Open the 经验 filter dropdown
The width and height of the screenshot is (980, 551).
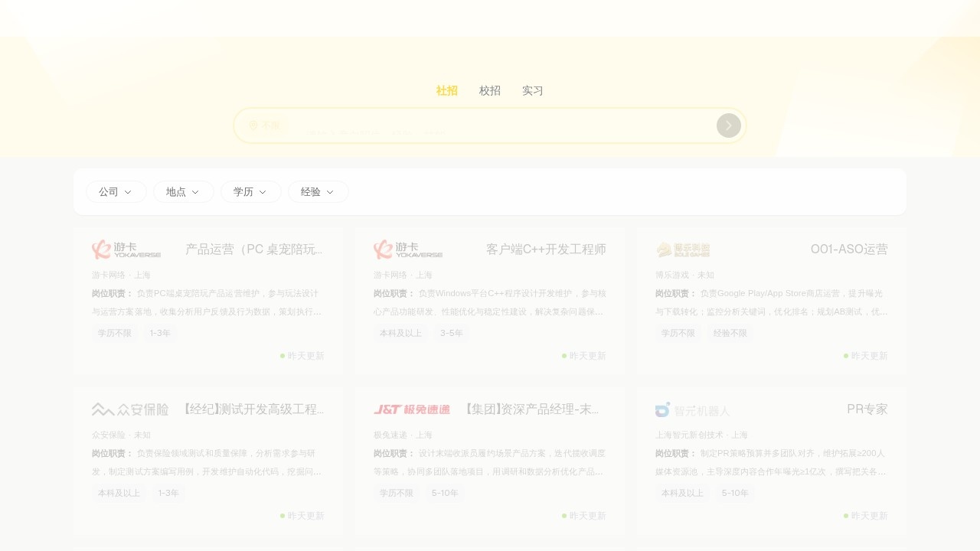click(318, 192)
